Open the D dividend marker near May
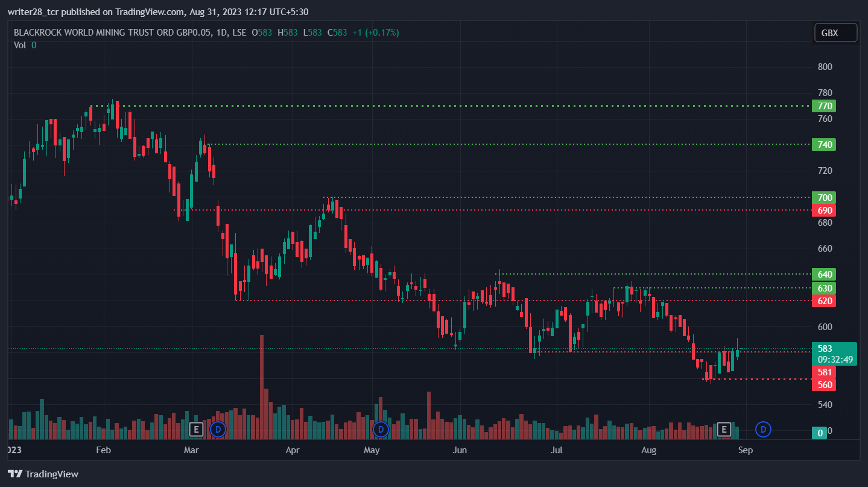Viewport: 868px width, 487px height. (380, 430)
